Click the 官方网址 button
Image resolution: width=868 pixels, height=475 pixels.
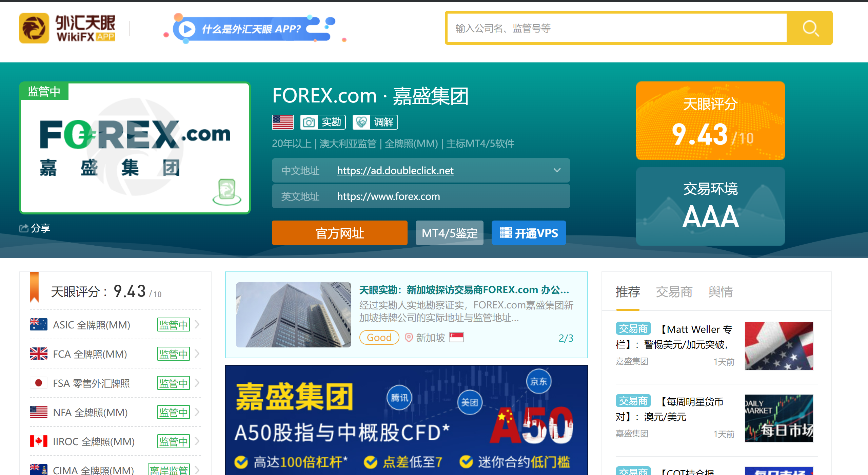[340, 233]
